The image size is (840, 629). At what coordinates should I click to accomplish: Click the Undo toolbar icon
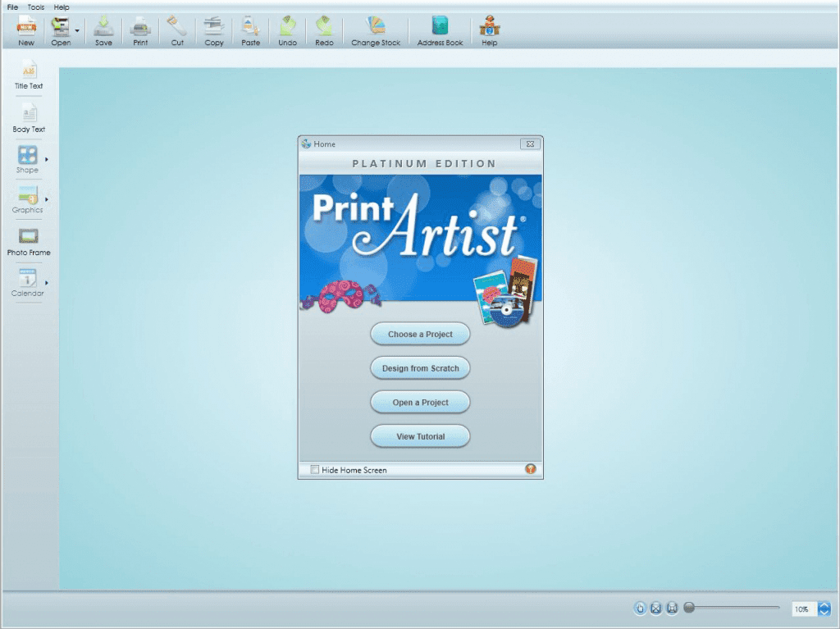pyautogui.click(x=288, y=30)
